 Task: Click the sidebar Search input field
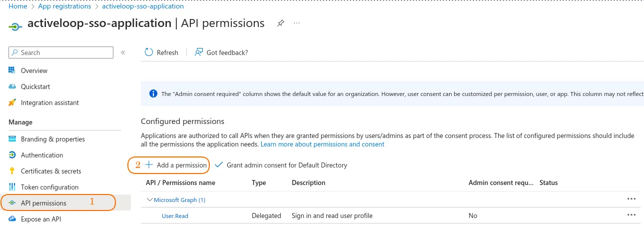(x=65, y=52)
